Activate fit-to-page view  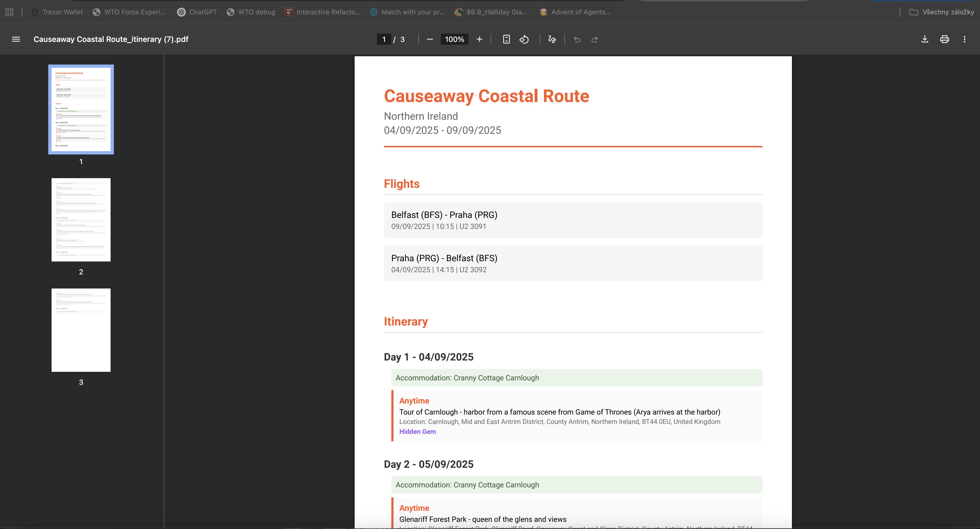[506, 39]
